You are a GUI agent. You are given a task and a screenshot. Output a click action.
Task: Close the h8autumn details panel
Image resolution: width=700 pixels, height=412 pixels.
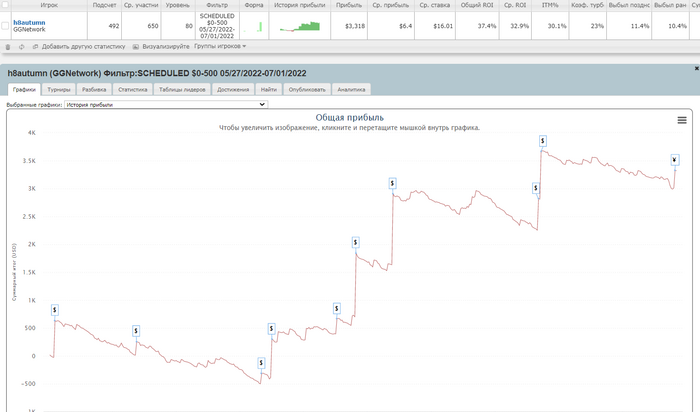pyautogui.click(x=696, y=68)
